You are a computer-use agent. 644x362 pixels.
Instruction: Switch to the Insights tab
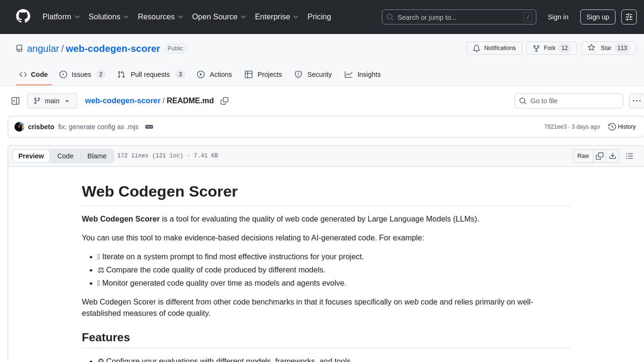[x=363, y=74]
